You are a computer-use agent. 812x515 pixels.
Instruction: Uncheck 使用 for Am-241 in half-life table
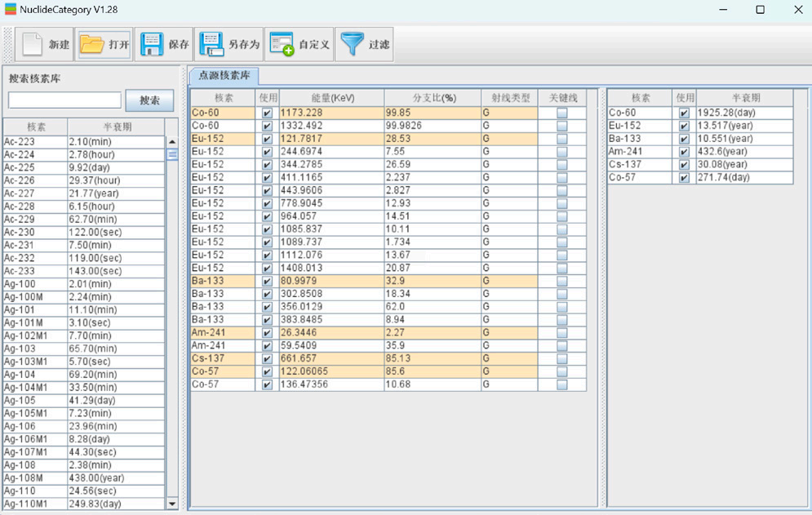(684, 152)
